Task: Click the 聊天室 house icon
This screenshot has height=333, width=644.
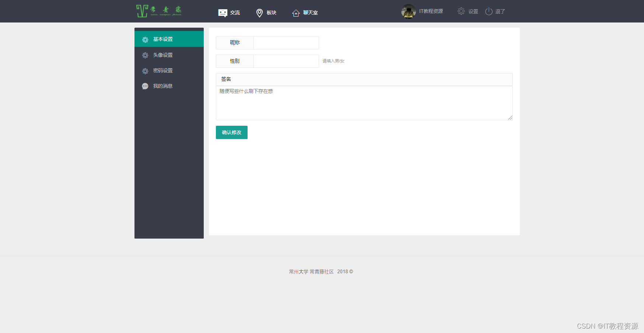Action: click(296, 13)
